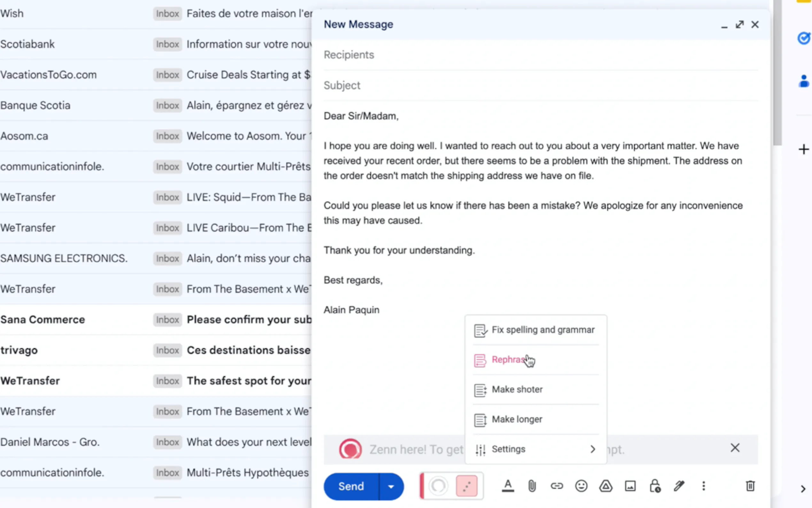The image size is (812, 508).
Task: Discard draft with trash icon
Action: tap(750, 486)
